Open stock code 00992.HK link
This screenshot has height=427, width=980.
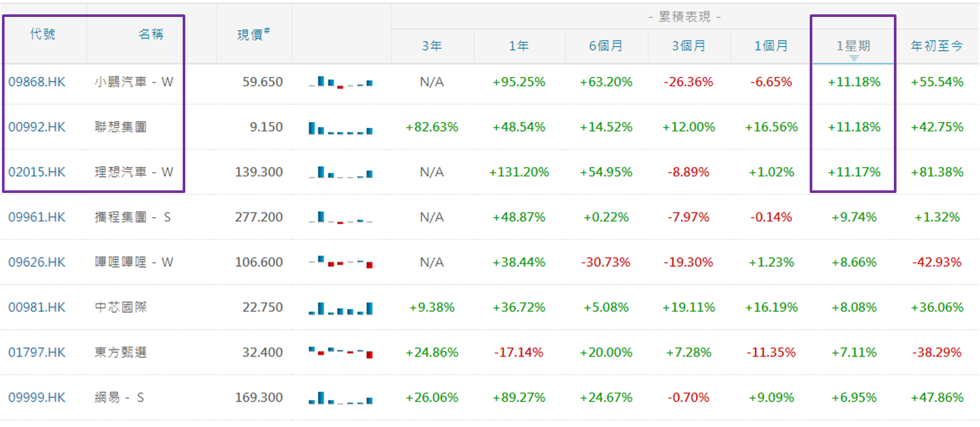pos(37,127)
